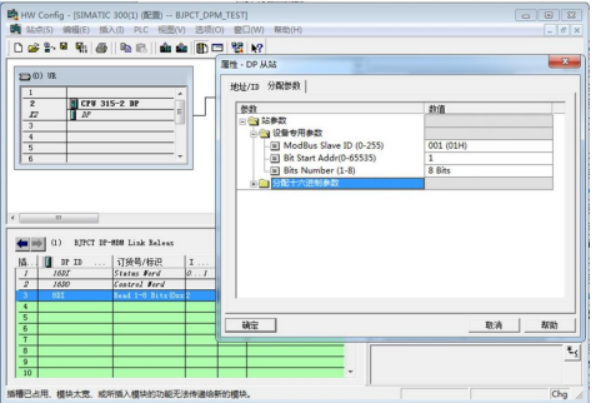Click the Bits Number value field
The width and height of the screenshot is (592, 403).
coord(489,171)
